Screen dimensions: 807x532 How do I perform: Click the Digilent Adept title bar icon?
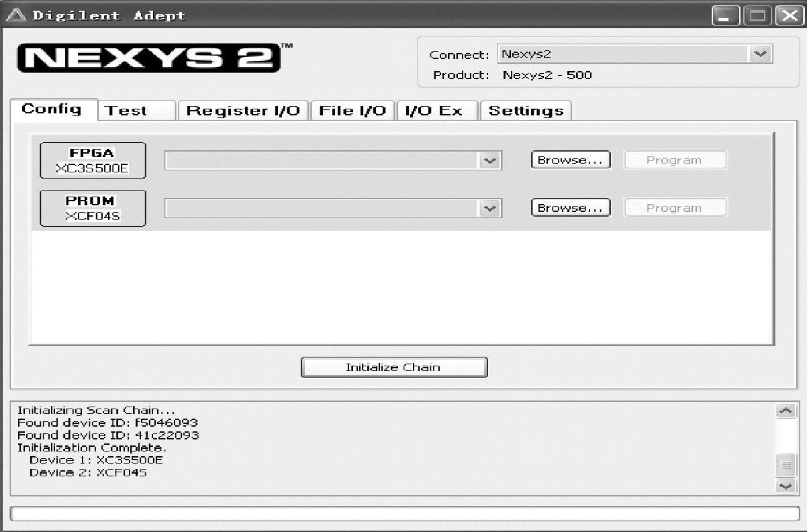(15, 15)
